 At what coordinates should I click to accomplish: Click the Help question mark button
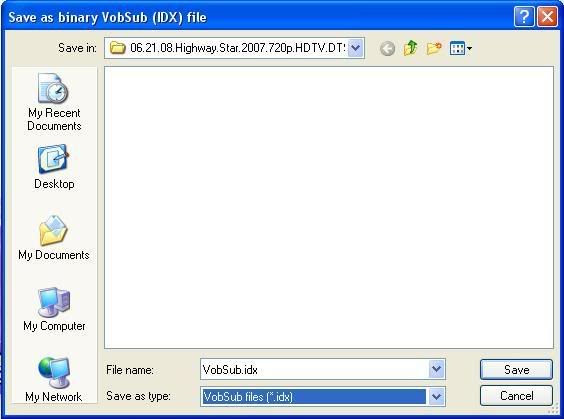524,17
